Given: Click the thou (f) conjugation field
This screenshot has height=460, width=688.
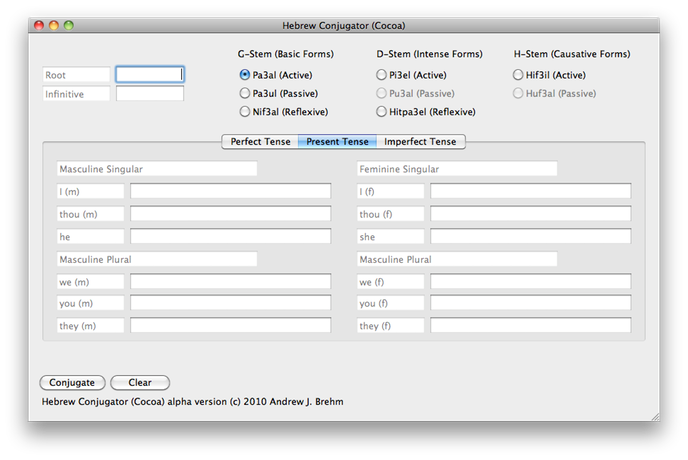Looking at the screenshot, I should tap(530, 214).
